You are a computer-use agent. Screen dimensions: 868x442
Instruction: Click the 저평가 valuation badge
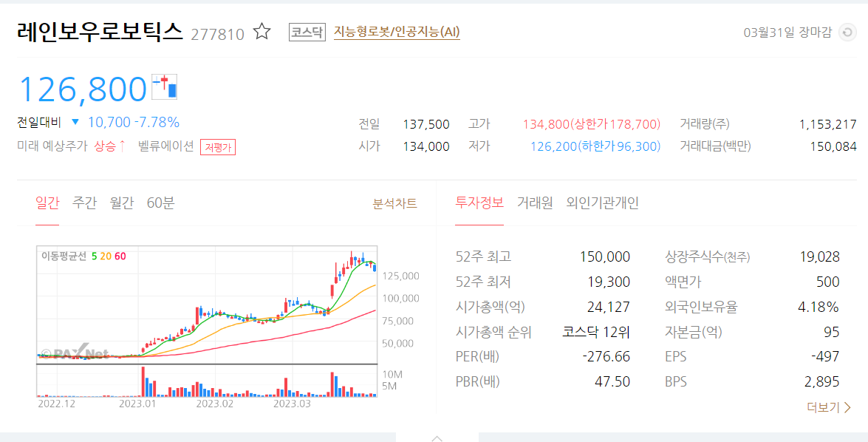[x=218, y=147]
